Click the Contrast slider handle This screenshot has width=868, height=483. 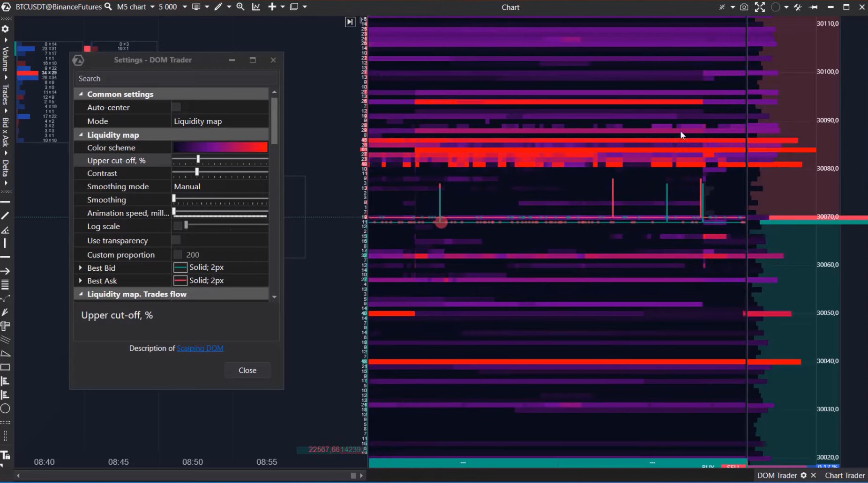pos(197,172)
